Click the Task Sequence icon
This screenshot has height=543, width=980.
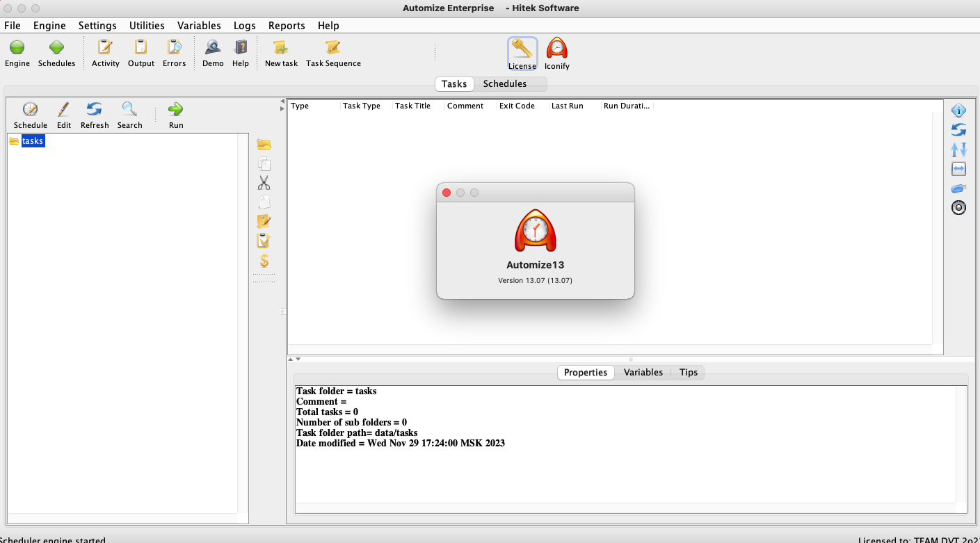333,48
